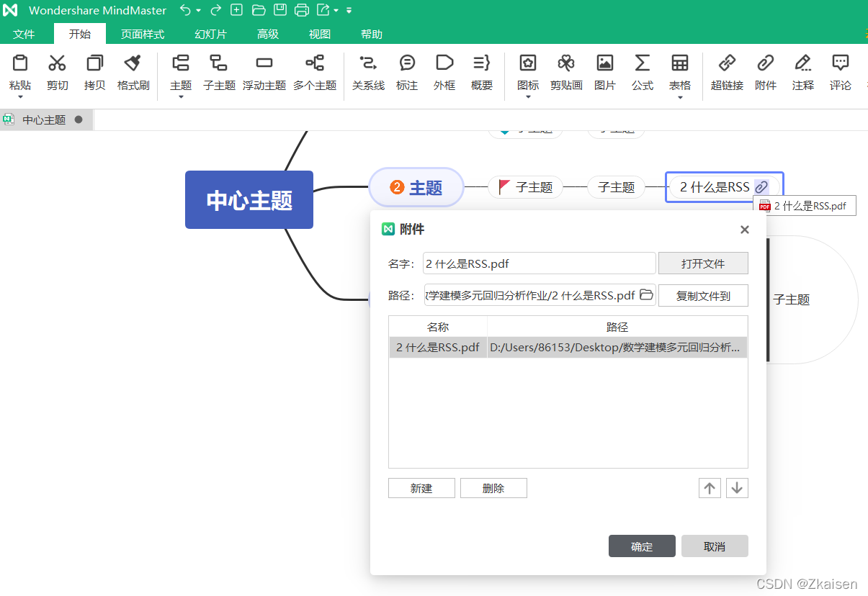Add a Note (注释)
This screenshot has height=596, width=868.
[803, 73]
